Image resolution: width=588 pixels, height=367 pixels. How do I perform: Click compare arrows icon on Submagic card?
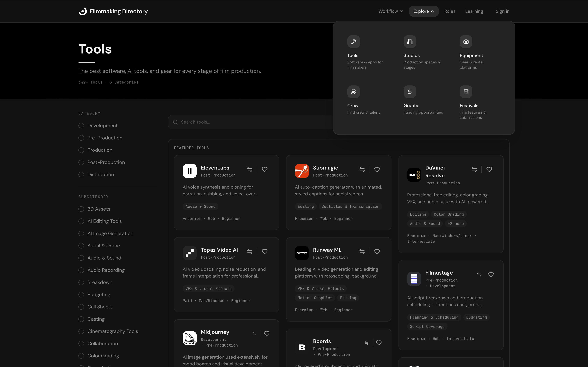click(362, 169)
